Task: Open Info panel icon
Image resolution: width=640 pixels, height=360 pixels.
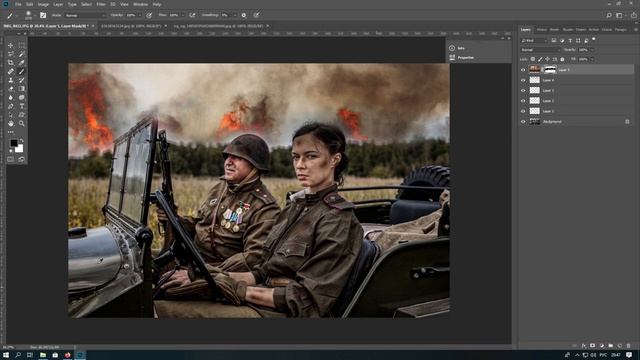Action: pos(452,48)
